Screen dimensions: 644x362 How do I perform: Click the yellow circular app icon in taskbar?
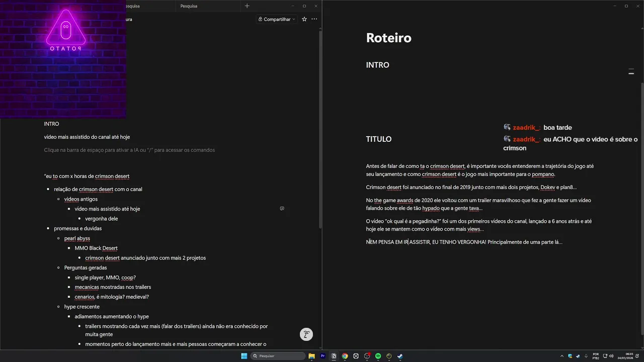[389, 356]
